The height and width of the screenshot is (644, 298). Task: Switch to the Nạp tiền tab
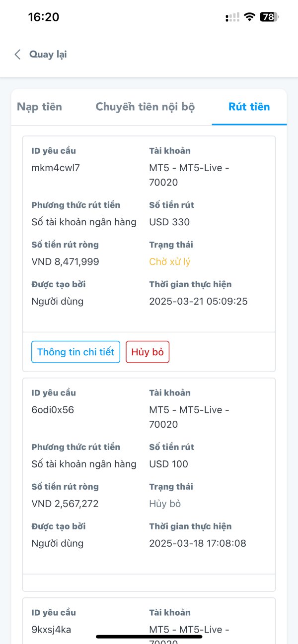(39, 107)
